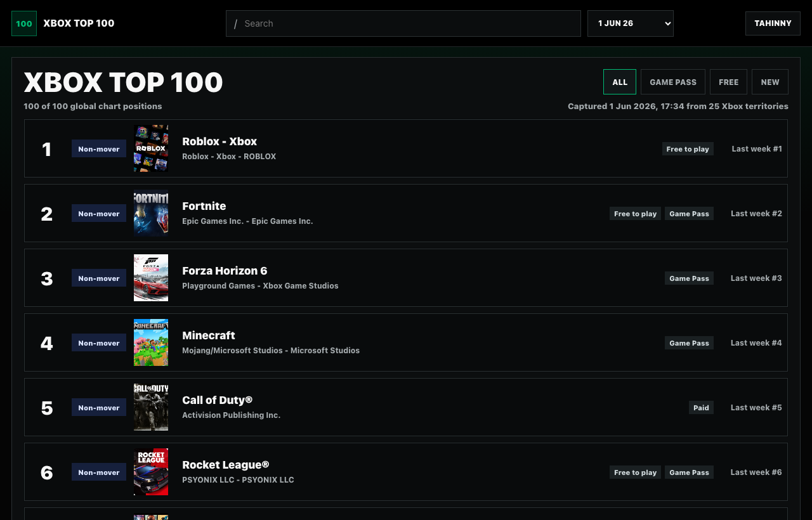Open the Minecraft game title
This screenshot has height=520, width=812.
(x=209, y=335)
